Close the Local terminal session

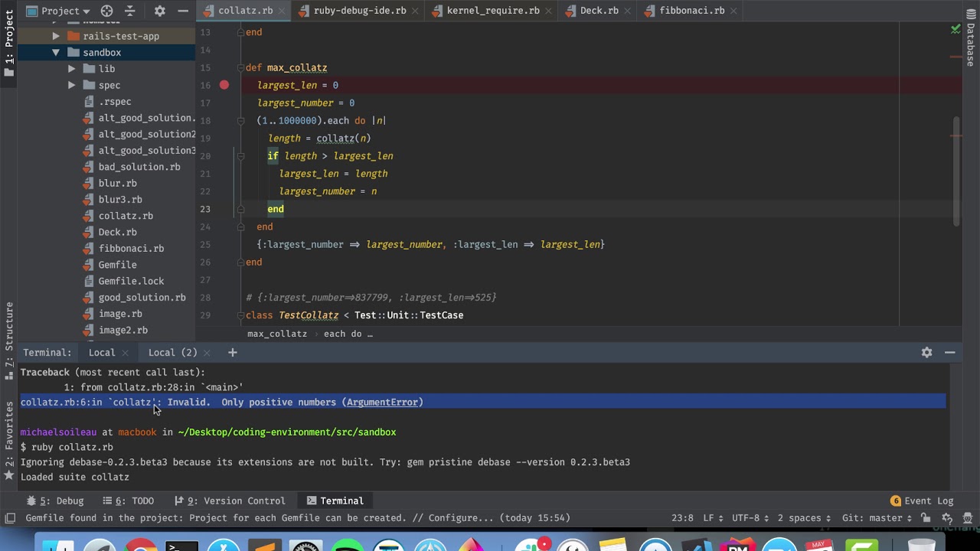(x=126, y=353)
